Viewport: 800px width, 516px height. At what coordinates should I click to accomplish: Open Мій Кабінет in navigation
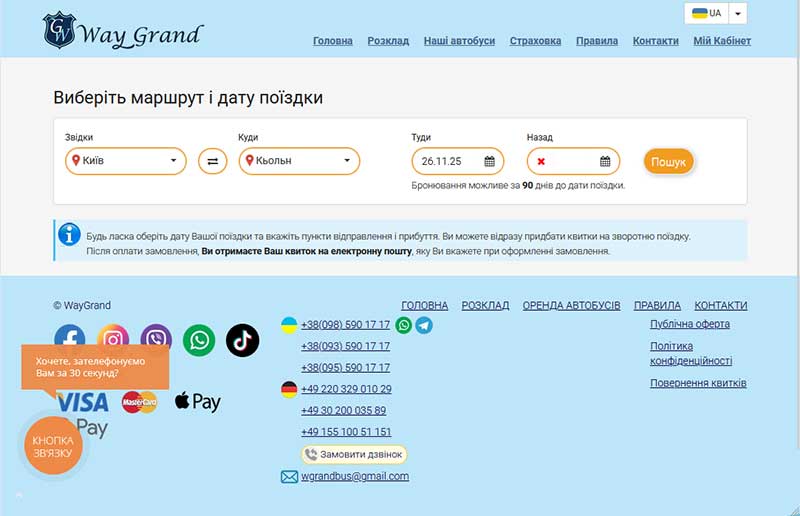point(722,41)
